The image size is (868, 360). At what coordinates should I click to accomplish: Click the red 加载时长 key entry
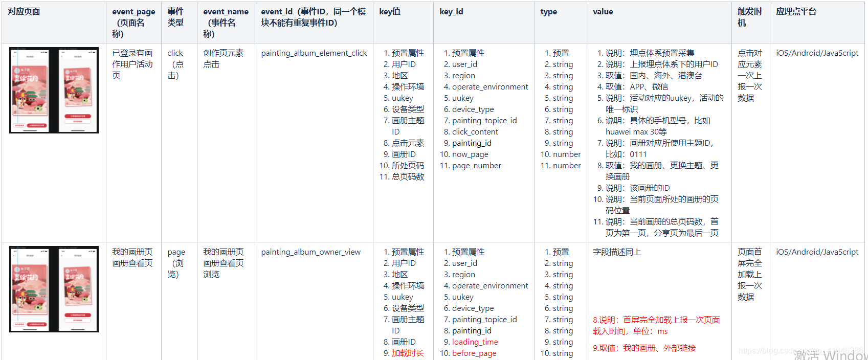(x=408, y=353)
